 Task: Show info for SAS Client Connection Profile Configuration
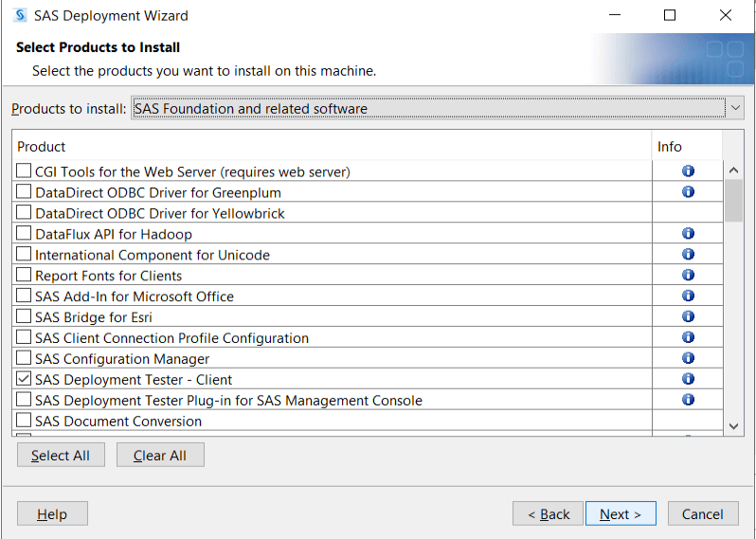click(x=688, y=337)
